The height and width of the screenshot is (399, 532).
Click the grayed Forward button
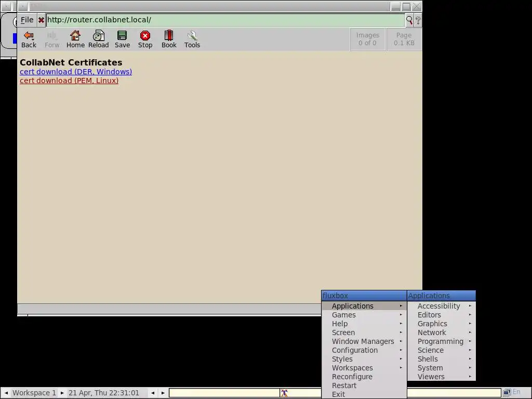(52, 39)
